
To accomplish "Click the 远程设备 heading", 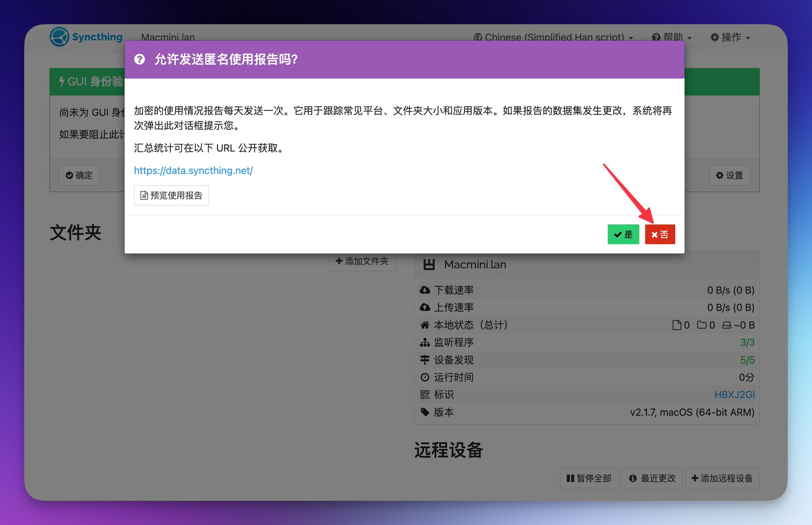I will pyautogui.click(x=448, y=450).
